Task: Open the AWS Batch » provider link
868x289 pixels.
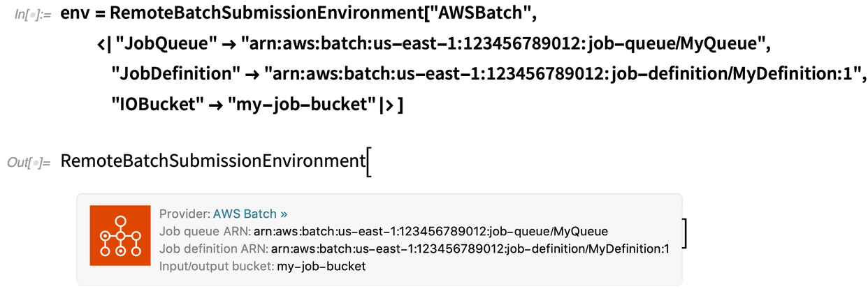Action: click(250, 214)
